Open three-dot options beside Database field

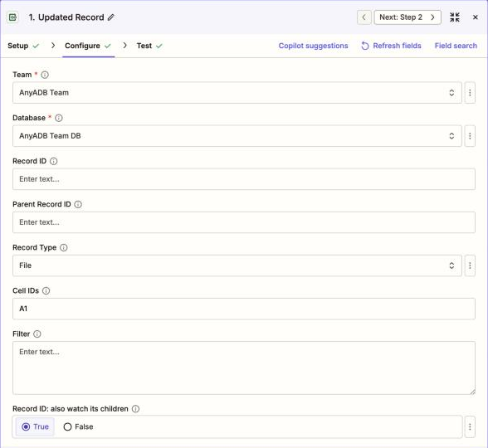[470, 136]
